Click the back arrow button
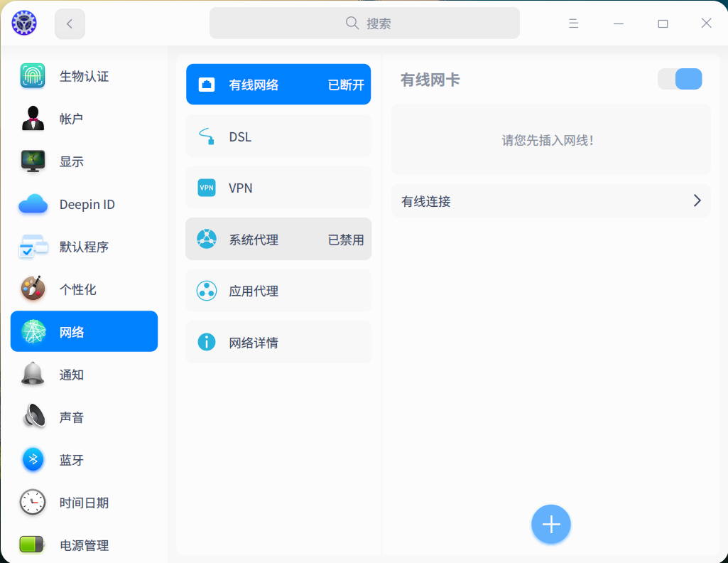 [69, 23]
